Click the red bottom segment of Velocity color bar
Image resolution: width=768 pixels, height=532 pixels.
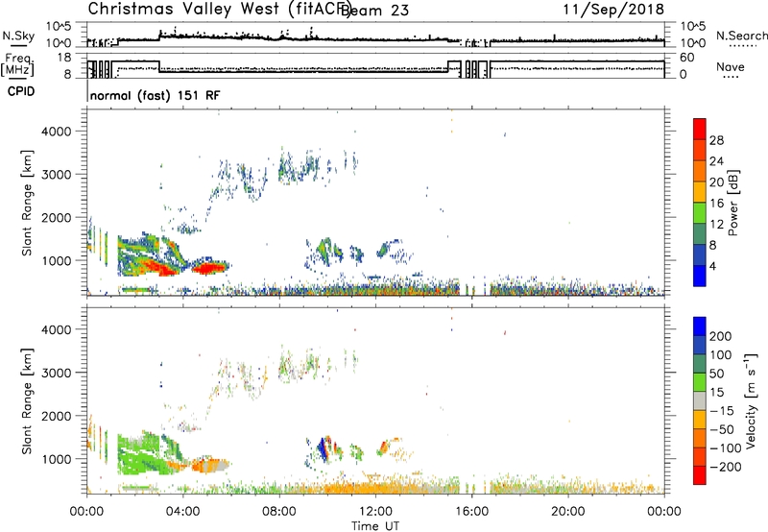tap(700, 475)
